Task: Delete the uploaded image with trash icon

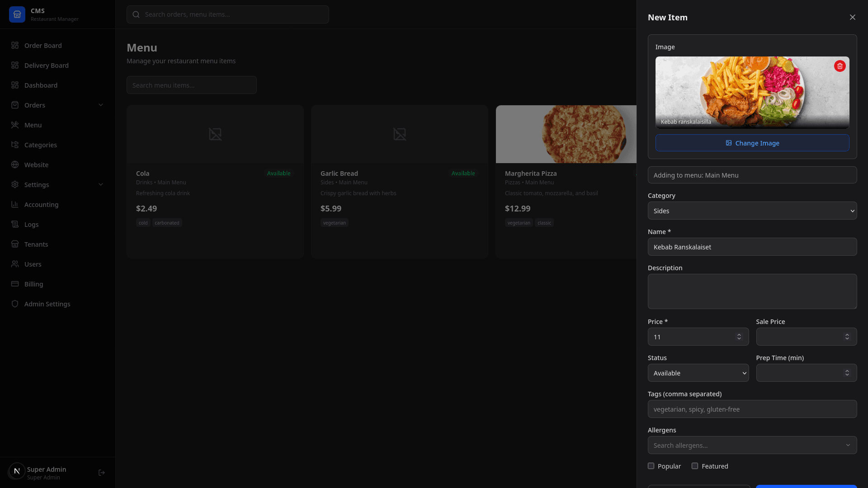Action: click(x=840, y=66)
